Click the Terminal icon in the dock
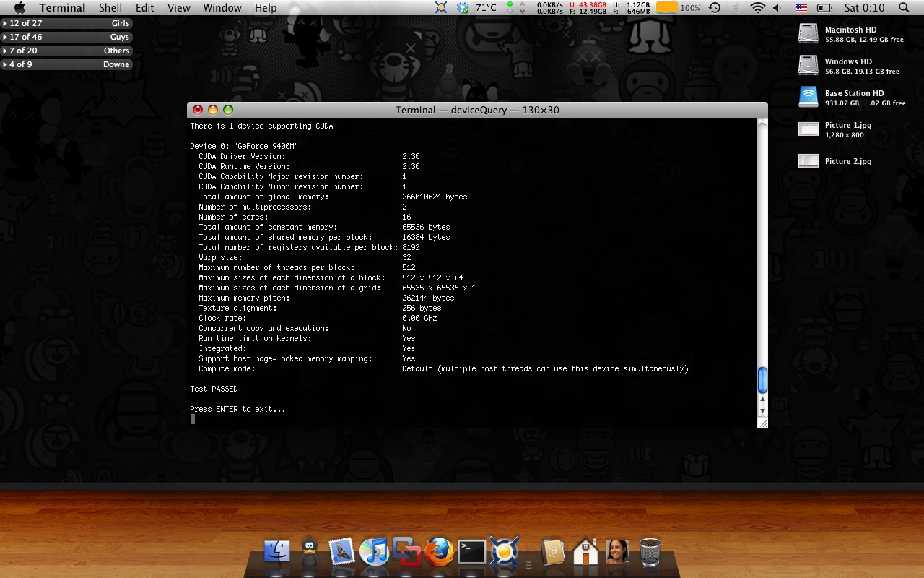Viewport: 924px width, 578px height. point(471,553)
